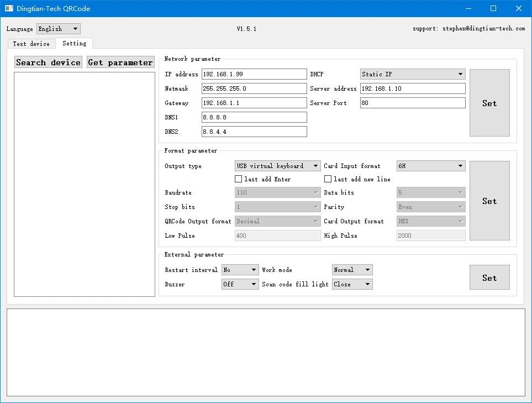532x403 pixels.
Task: Click the DNS1 input field
Action: pyautogui.click(x=254, y=117)
